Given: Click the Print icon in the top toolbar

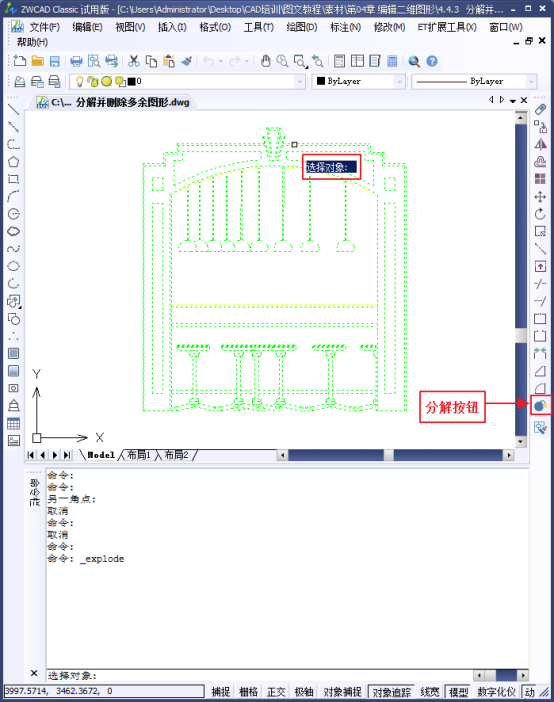Looking at the screenshot, I should point(77,61).
